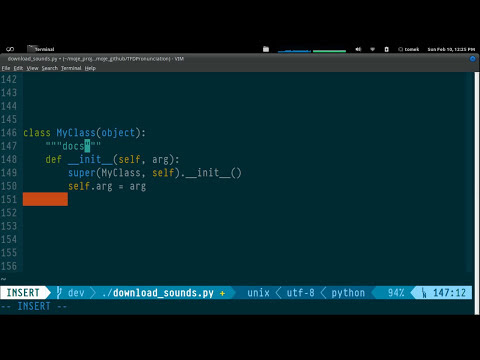Click the Wi-Fi network indicator

[373, 49]
